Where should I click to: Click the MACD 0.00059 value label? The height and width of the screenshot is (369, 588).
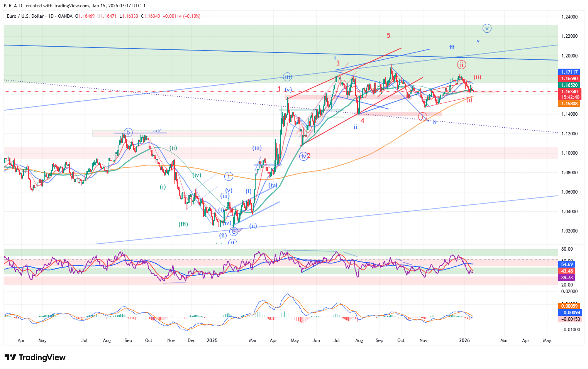tap(569, 306)
